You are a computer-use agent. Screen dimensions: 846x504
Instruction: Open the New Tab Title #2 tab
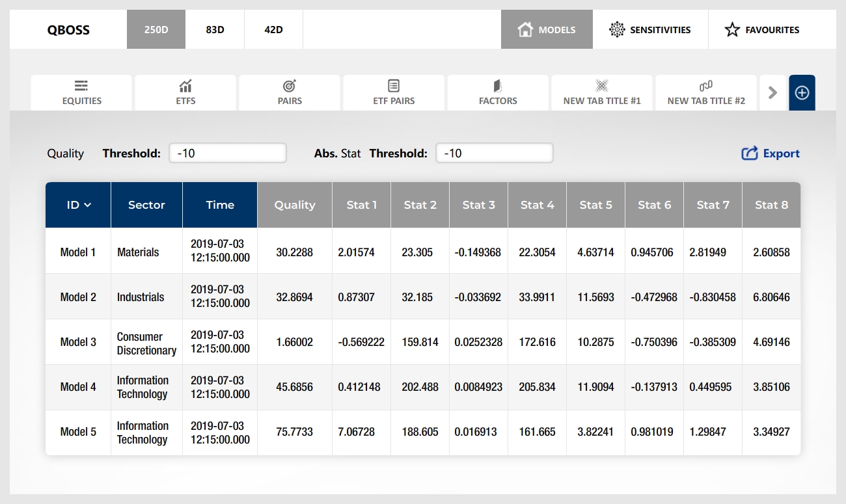[706, 93]
